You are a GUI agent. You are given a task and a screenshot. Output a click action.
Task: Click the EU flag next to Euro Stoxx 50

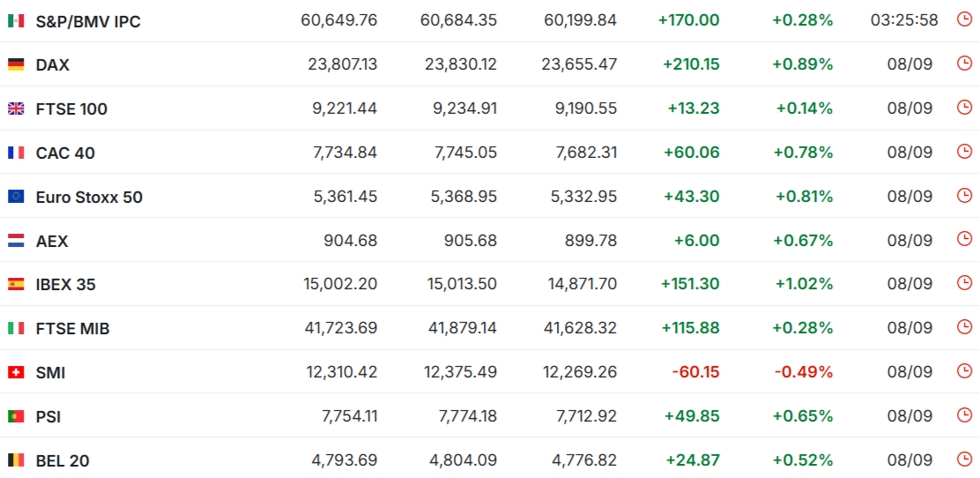[16, 197]
